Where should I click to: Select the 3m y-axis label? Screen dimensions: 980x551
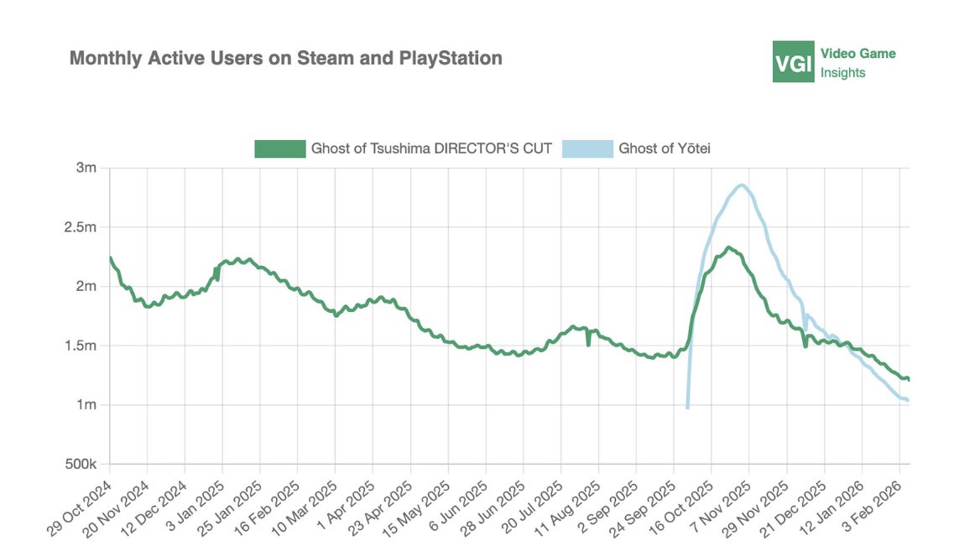(86, 168)
